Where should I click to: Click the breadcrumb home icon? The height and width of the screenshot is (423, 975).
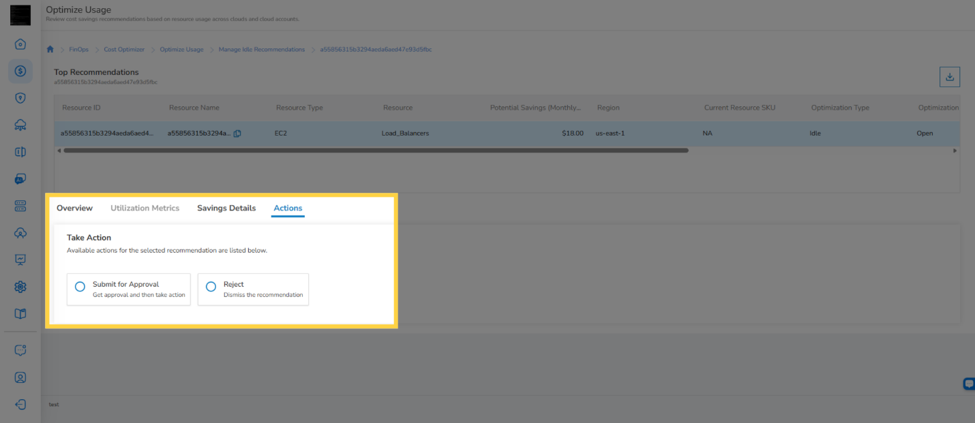(50, 49)
